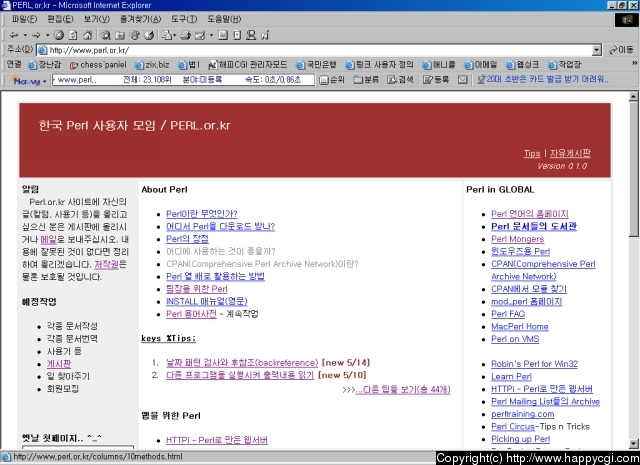640x465 pixels.
Task: Open the MacPerl Home link
Action: pyautogui.click(x=520, y=327)
